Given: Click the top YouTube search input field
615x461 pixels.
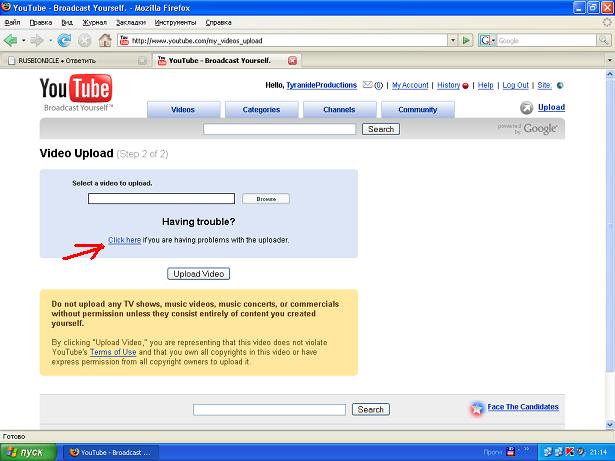Looking at the screenshot, I should pyautogui.click(x=280, y=129).
